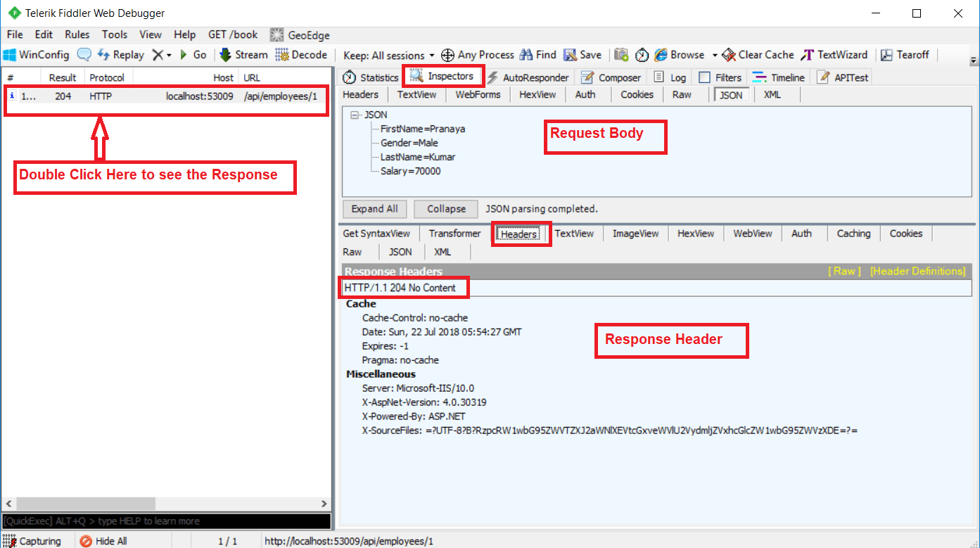Click the Expand All button
Viewport: 980px width, 548px height.
click(374, 208)
